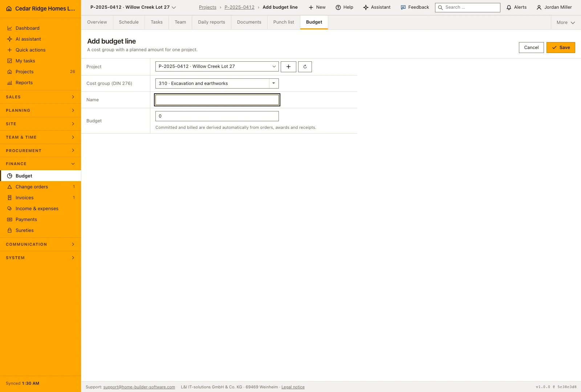Open Quick actions in sidebar
This screenshot has width=581, height=392.
tap(40, 50)
